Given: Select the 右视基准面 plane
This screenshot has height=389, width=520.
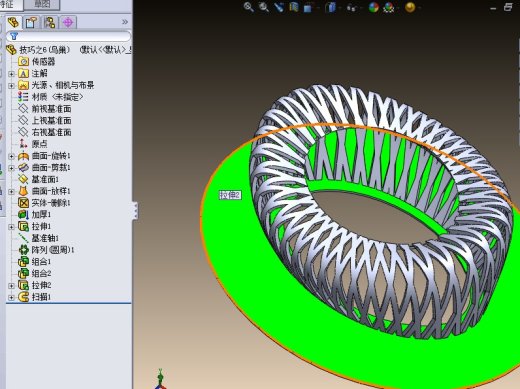Looking at the screenshot, I should click(51, 132).
